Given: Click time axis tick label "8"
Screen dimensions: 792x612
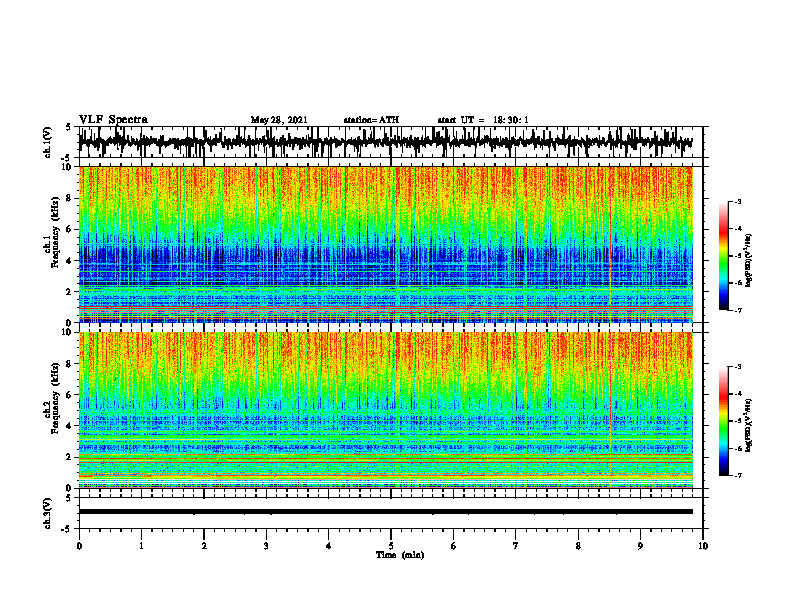Looking at the screenshot, I should pos(578,546).
